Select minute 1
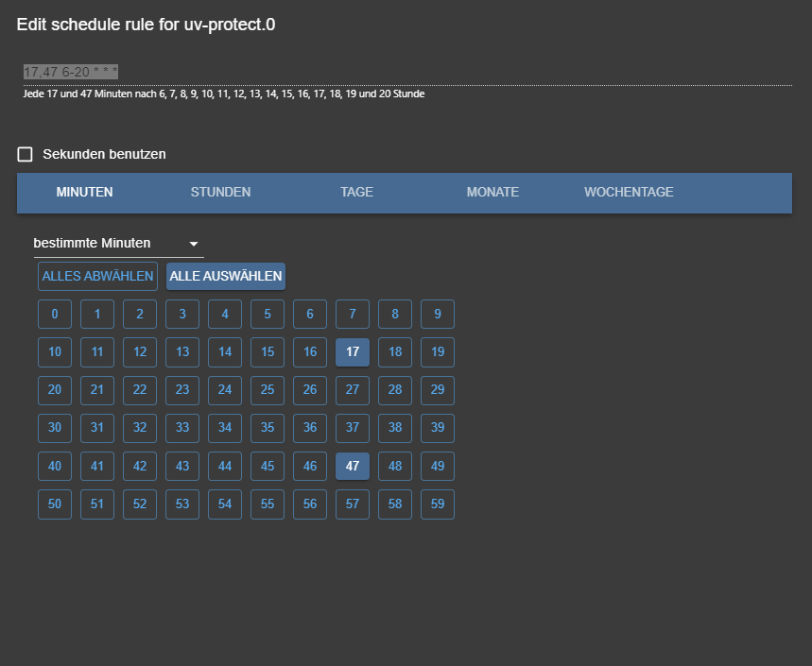This screenshot has height=666, width=812. click(x=97, y=315)
